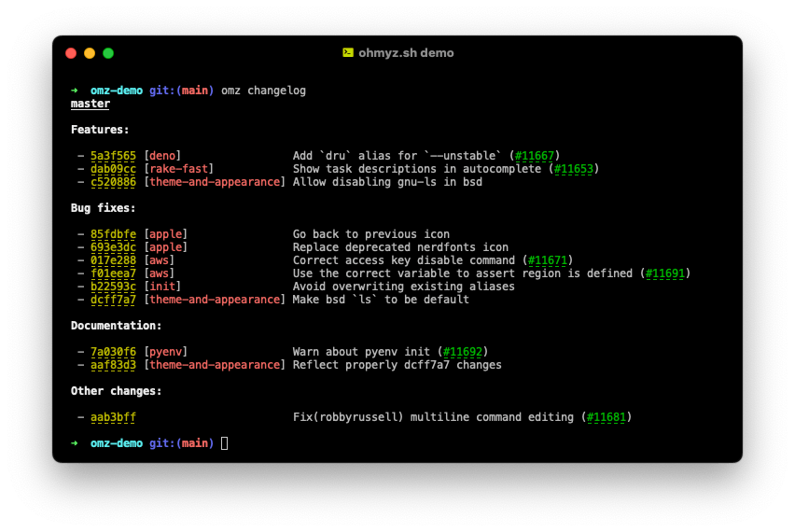The width and height of the screenshot is (795, 532).
Task: Open commit hash 7a030f6 link
Action: point(113,352)
